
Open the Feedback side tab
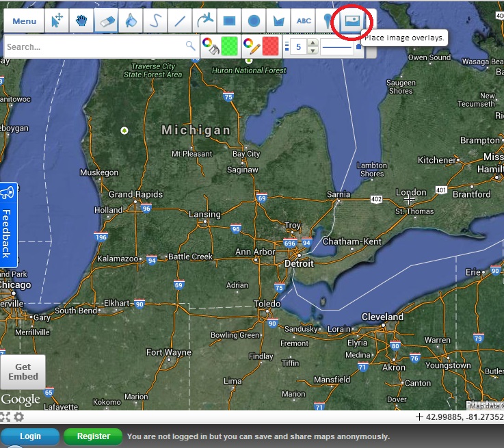pos(7,226)
